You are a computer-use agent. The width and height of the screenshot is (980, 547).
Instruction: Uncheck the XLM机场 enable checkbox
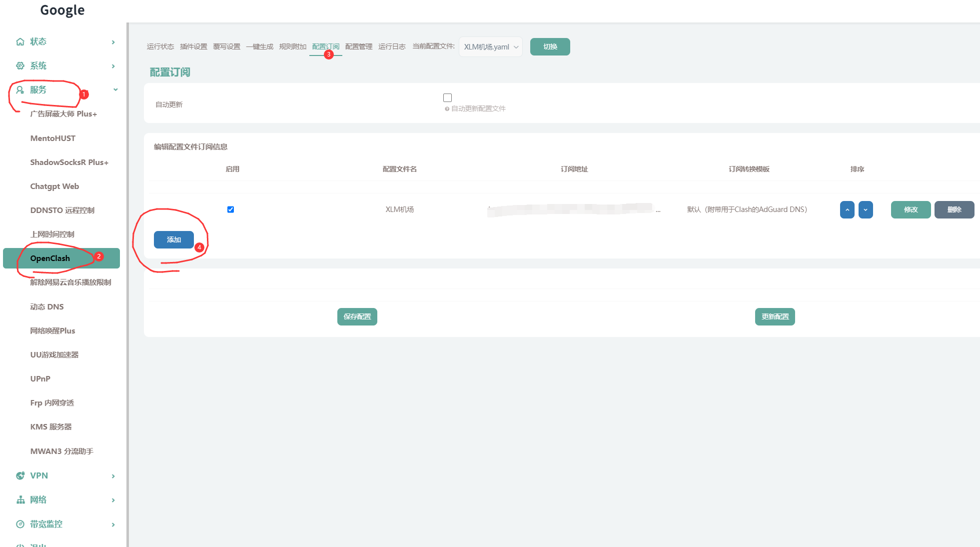click(x=230, y=209)
